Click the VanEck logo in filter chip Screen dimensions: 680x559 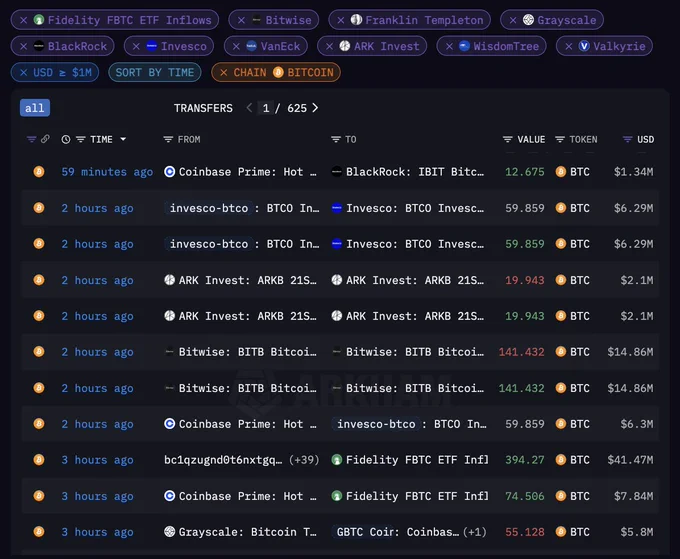click(x=251, y=46)
